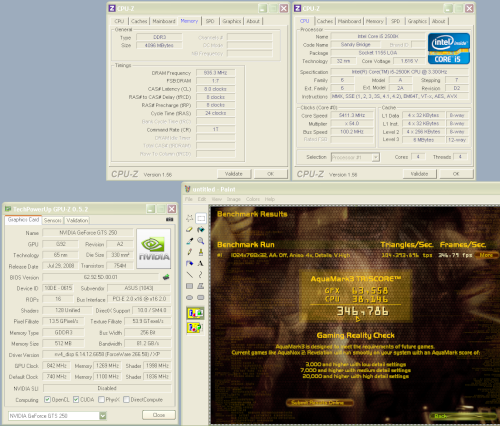Screen dimensions: 500x426
Task: Open Mainboard tab in left CPU-Z window
Action: click(x=164, y=21)
